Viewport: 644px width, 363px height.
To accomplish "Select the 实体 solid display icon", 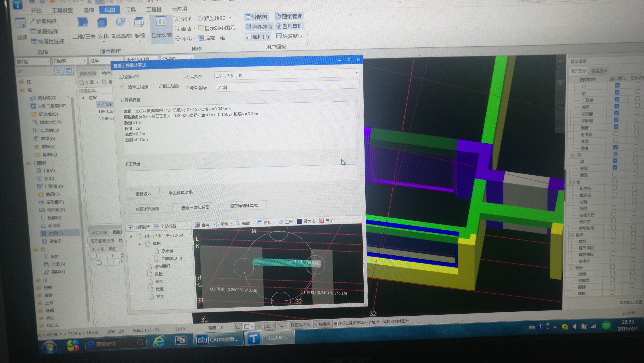I will click(102, 23).
